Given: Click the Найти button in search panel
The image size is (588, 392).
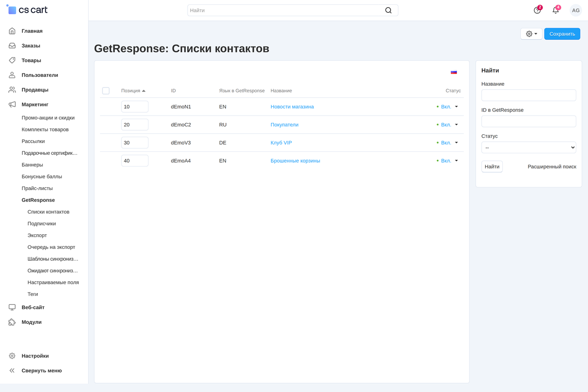Looking at the screenshot, I should pyautogui.click(x=492, y=167).
